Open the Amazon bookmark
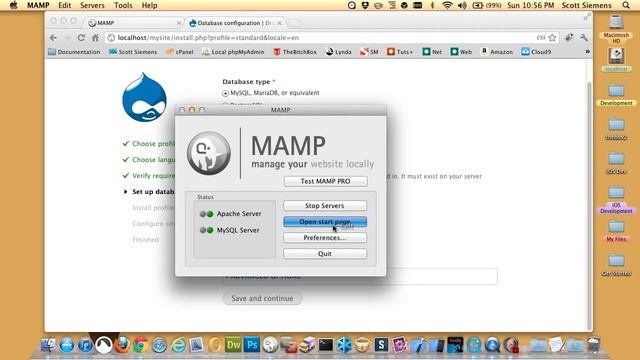The width and height of the screenshot is (640, 360). click(x=497, y=52)
